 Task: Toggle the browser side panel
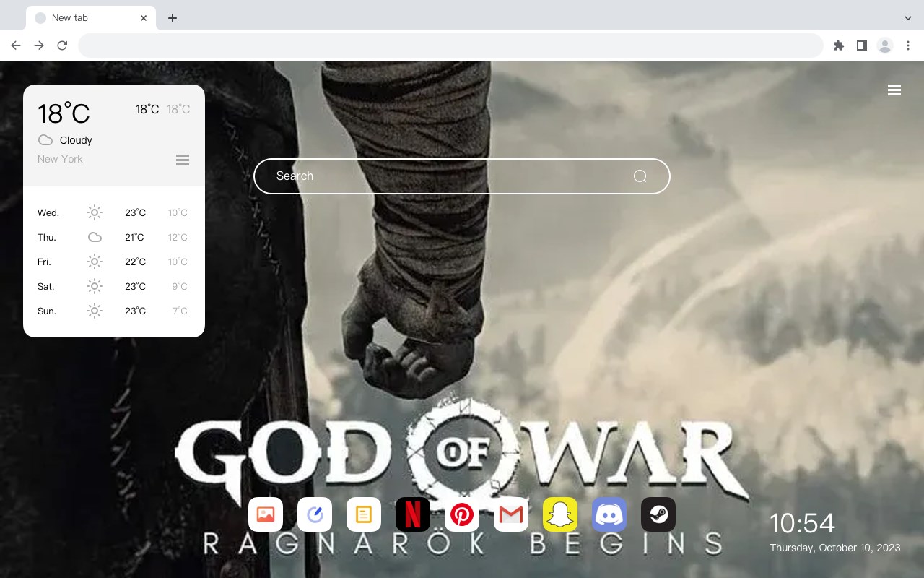tap(861, 46)
